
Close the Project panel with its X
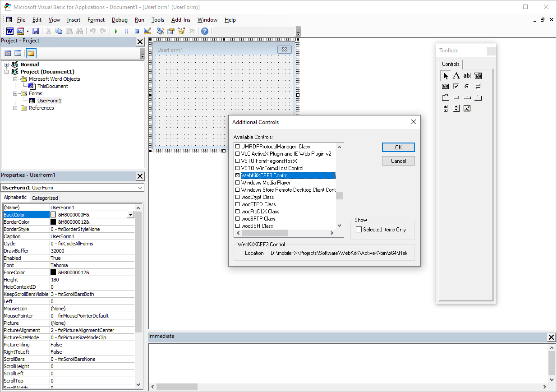(x=140, y=42)
